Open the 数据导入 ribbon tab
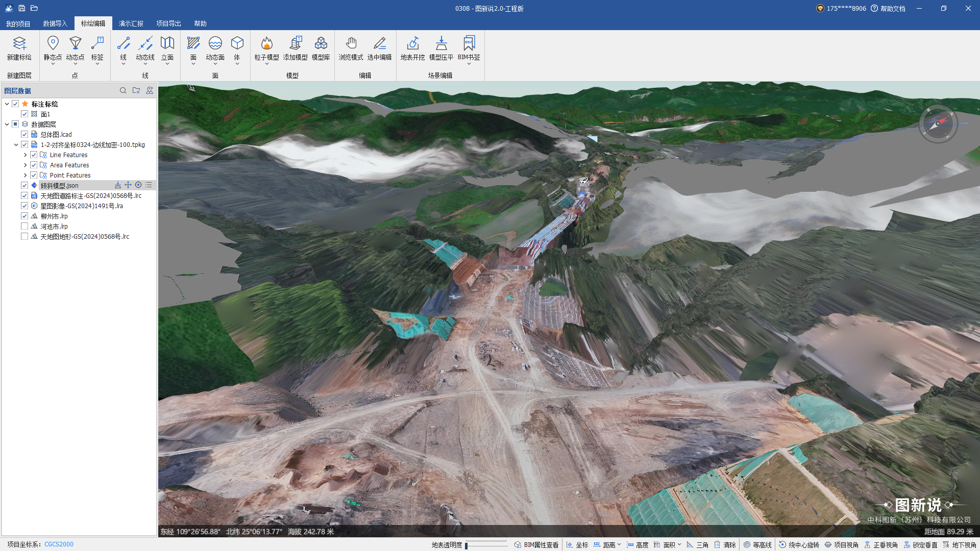 coord(55,23)
